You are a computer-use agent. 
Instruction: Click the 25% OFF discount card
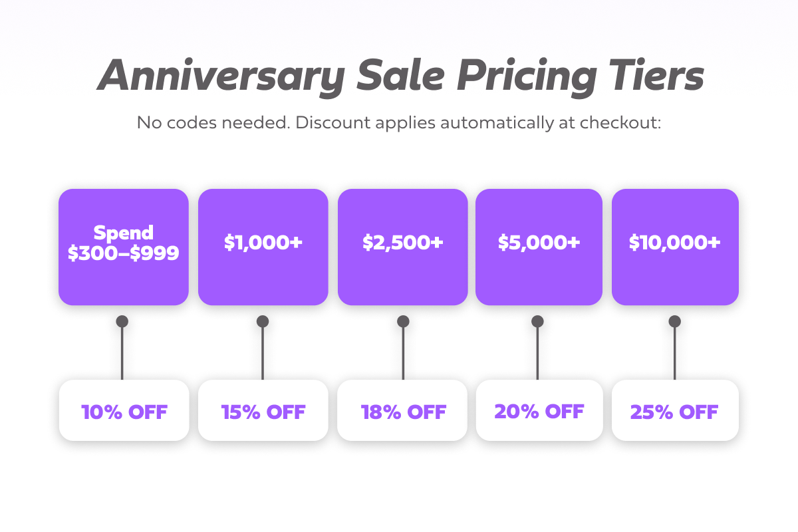(675, 411)
